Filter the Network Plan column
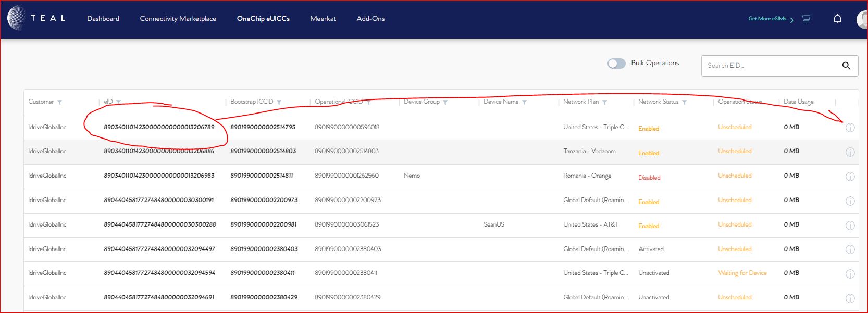Image resolution: width=868 pixels, height=313 pixels. point(604,102)
